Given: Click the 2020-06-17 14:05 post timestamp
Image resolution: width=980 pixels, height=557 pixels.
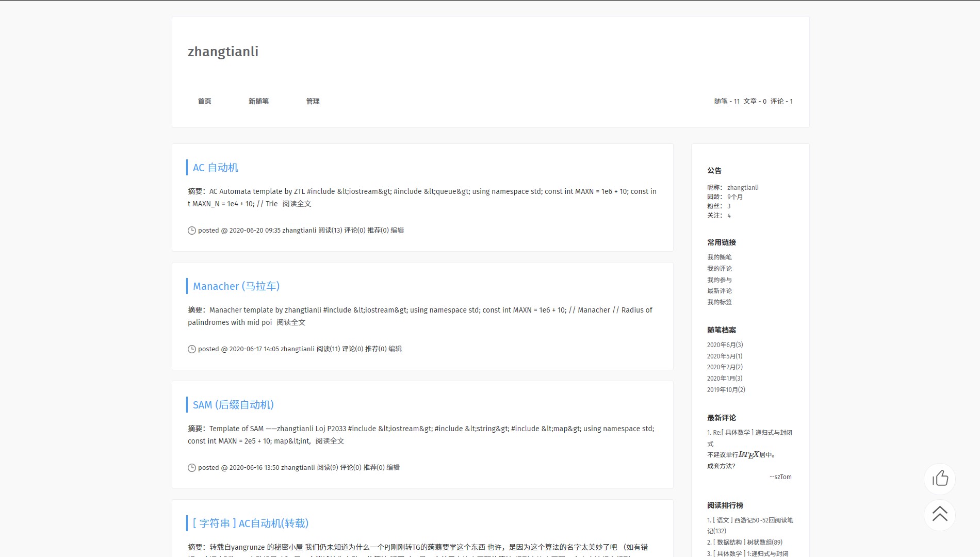Looking at the screenshot, I should click(254, 349).
